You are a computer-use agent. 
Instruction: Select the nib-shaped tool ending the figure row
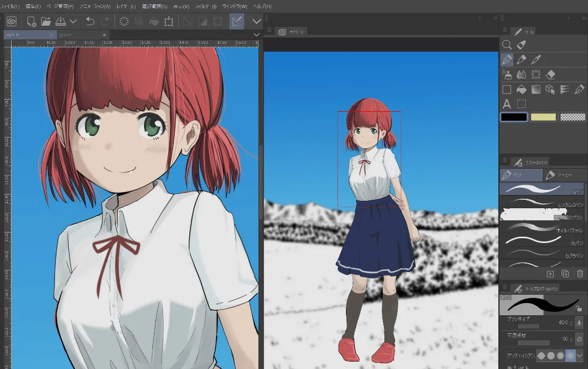[x=580, y=89]
